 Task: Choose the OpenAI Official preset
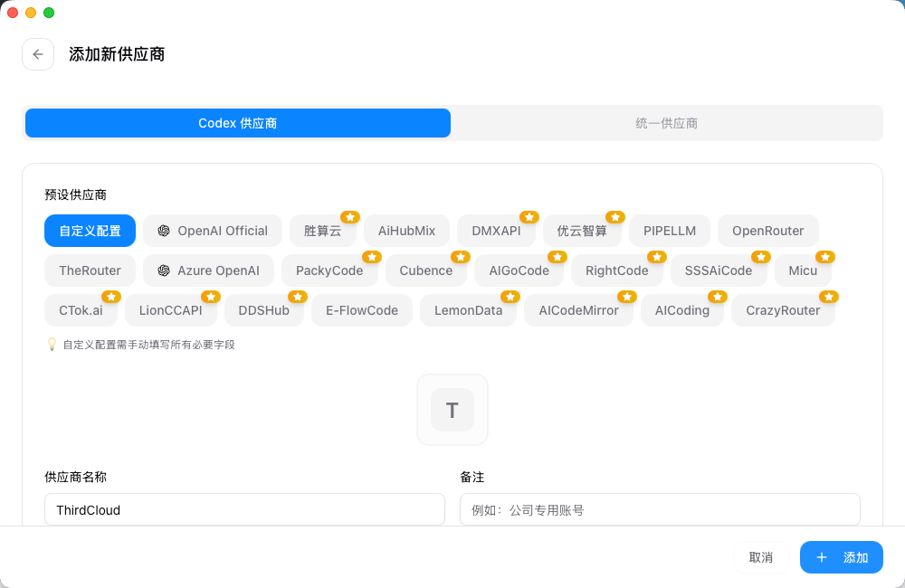click(213, 231)
